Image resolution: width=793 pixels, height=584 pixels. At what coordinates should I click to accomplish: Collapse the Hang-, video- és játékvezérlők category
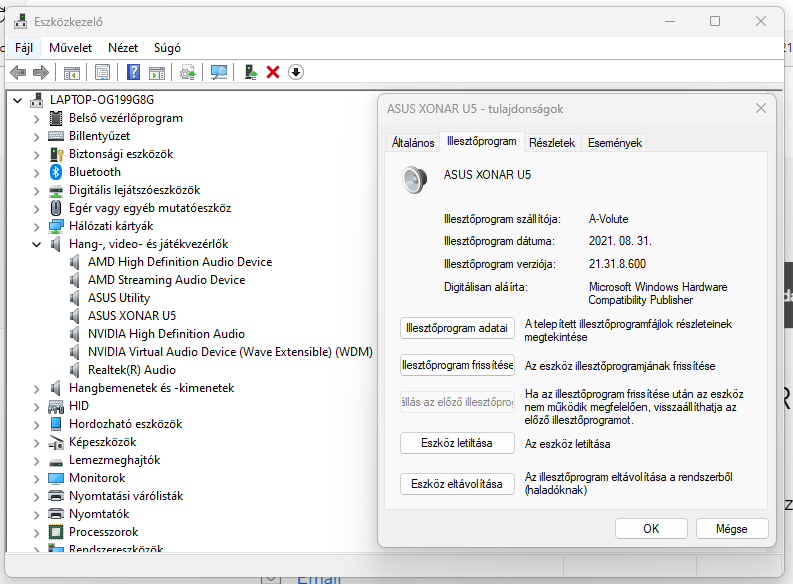36,244
